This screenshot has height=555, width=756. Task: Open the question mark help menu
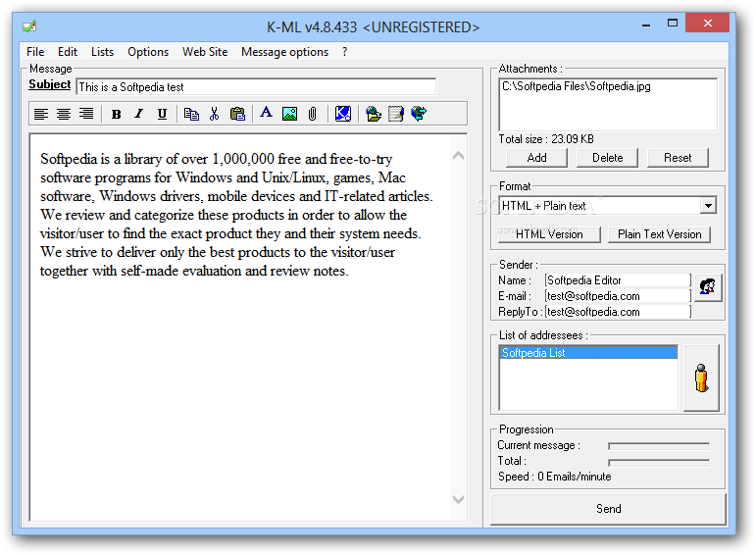(344, 52)
